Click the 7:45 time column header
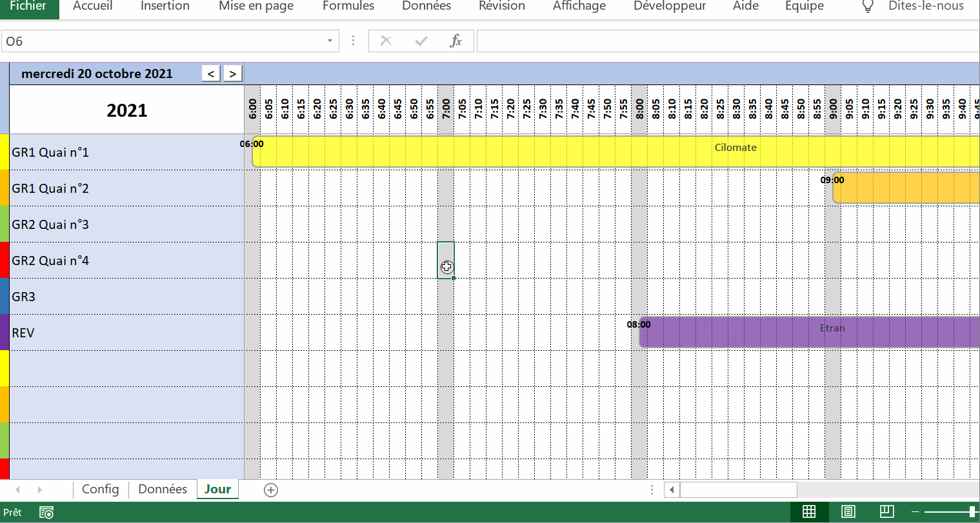The image size is (980, 523). pyautogui.click(x=591, y=110)
